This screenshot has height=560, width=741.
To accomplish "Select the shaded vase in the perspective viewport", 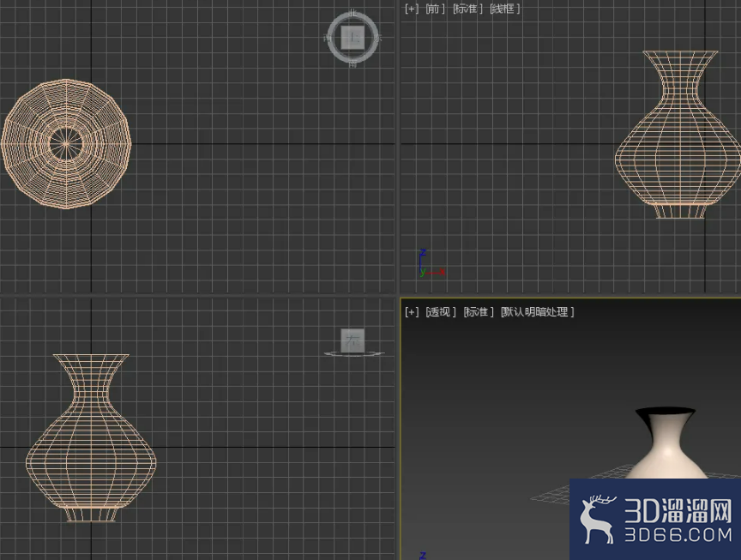I will pos(666,443).
